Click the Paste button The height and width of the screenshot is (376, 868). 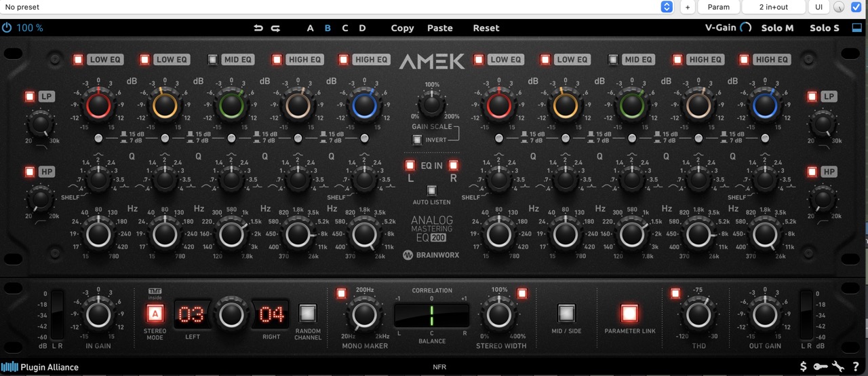(440, 28)
